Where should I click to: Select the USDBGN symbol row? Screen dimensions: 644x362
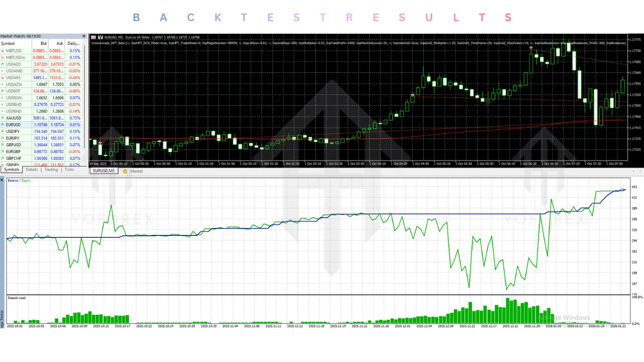[41, 98]
